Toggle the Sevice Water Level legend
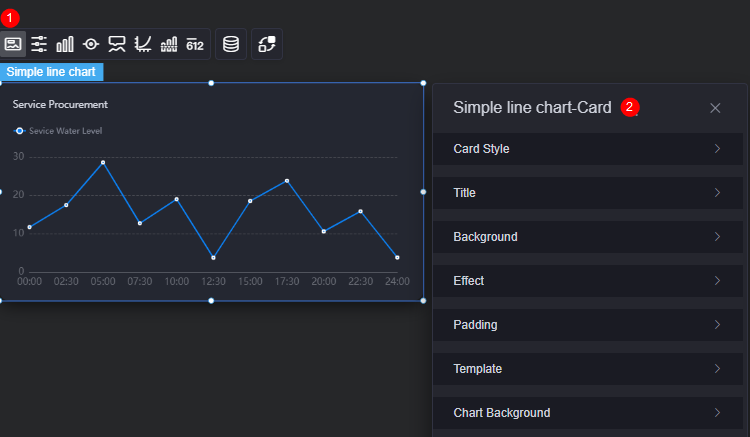The height and width of the screenshot is (437, 750). click(58, 131)
